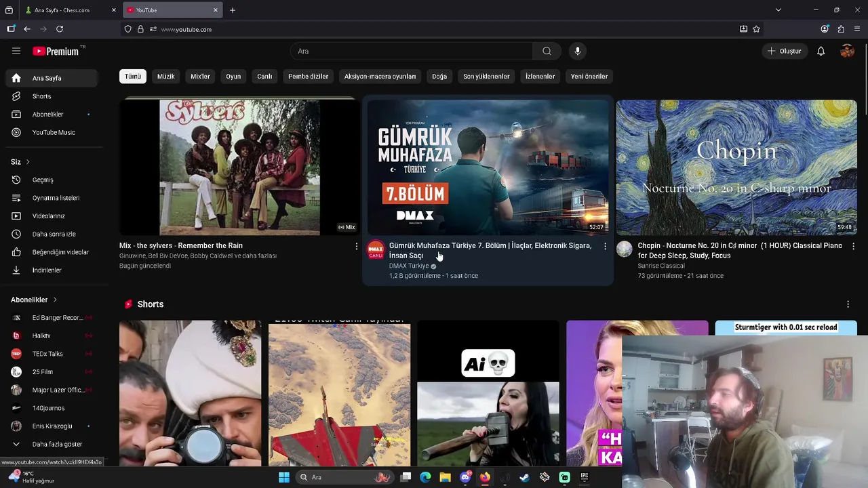The image size is (868, 488).
Task: Select the Müzik filter chip
Action: 166,77
